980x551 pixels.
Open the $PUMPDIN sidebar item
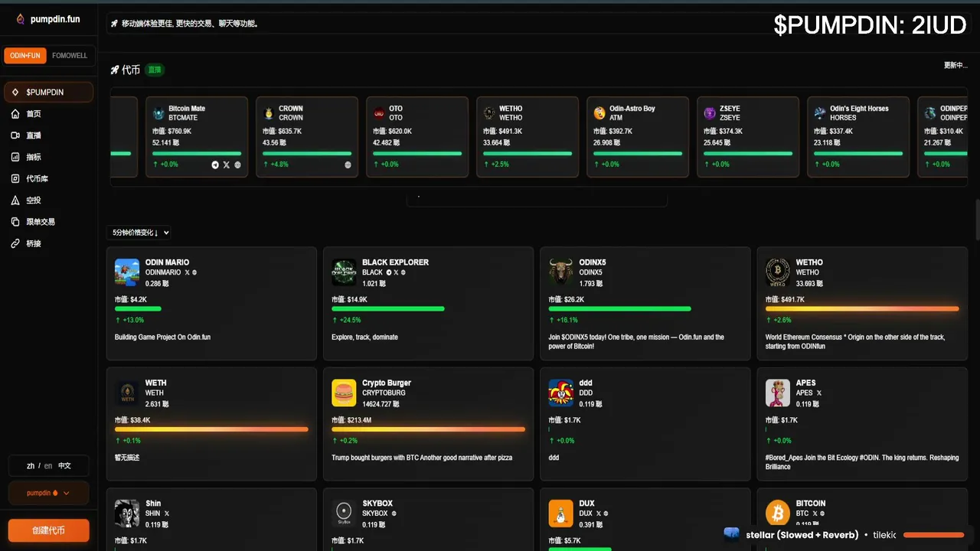[48, 92]
